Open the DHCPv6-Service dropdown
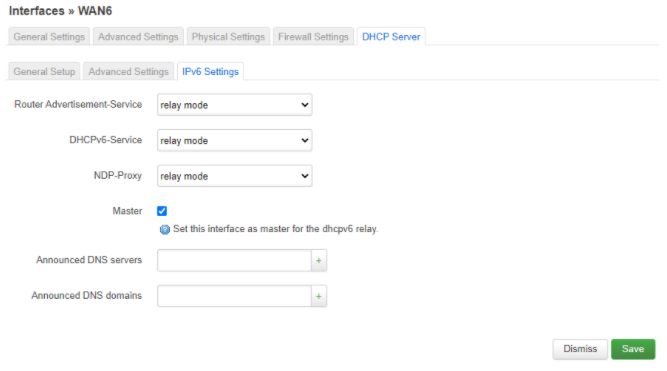 pyautogui.click(x=234, y=140)
